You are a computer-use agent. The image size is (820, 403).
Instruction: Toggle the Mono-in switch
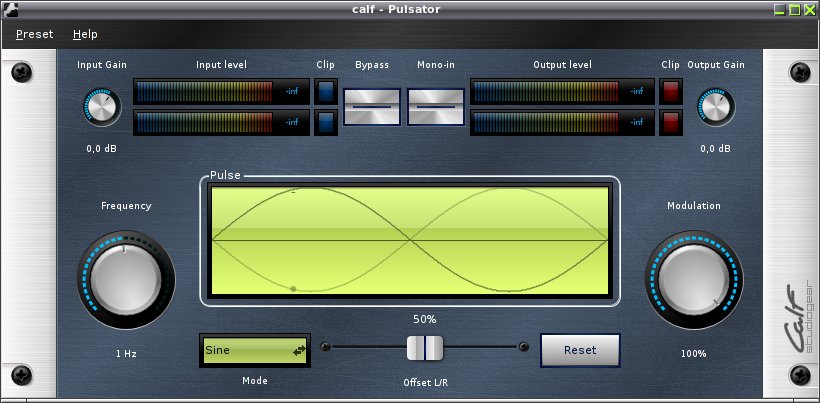pyautogui.click(x=436, y=107)
